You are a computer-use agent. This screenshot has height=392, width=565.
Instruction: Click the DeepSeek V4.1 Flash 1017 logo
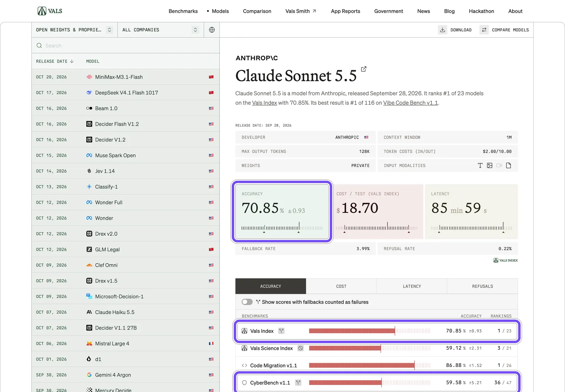pos(89,92)
